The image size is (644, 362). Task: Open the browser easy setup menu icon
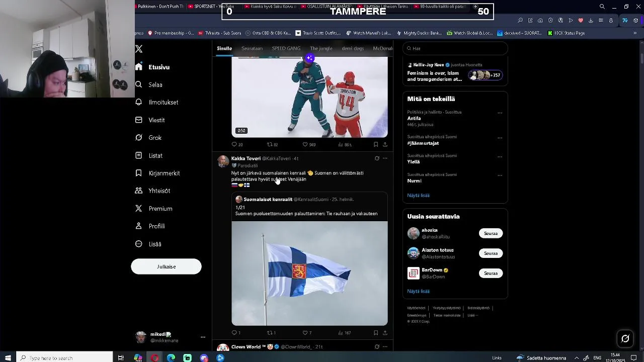pos(601,21)
